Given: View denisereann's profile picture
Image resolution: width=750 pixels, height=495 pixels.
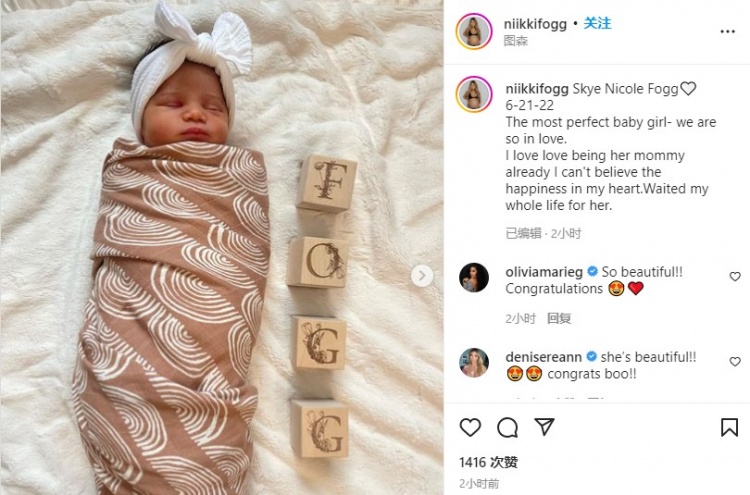Looking at the screenshot, I should [474, 363].
